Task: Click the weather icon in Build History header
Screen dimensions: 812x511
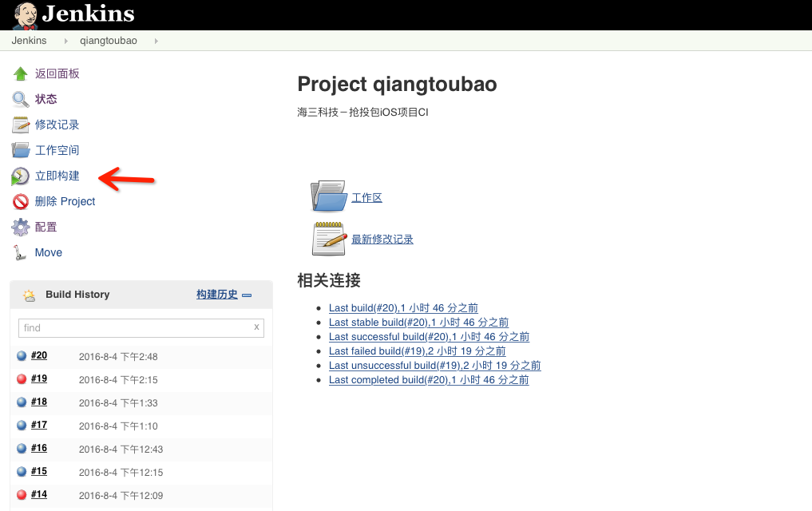Action: click(29, 295)
